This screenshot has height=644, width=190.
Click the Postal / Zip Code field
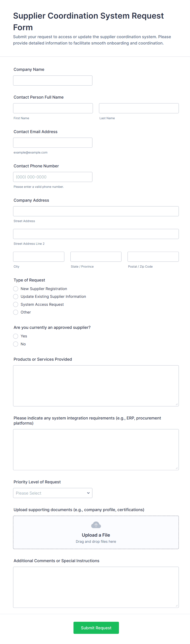point(153,257)
